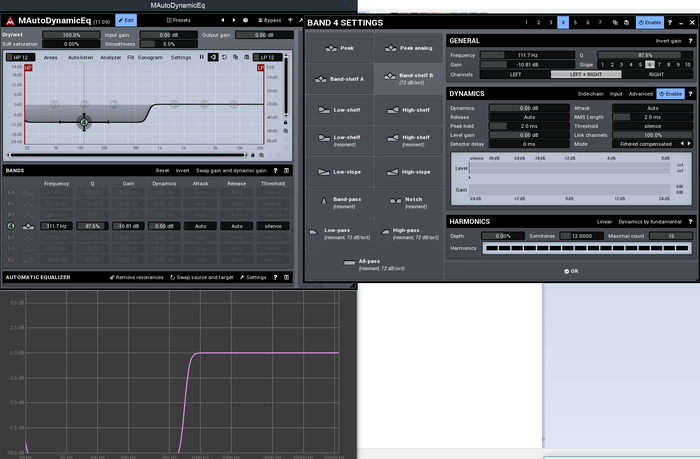Image resolution: width=700 pixels, height=459 pixels.
Task: Select the non-resonant High-shelf filter
Action: 408,110
